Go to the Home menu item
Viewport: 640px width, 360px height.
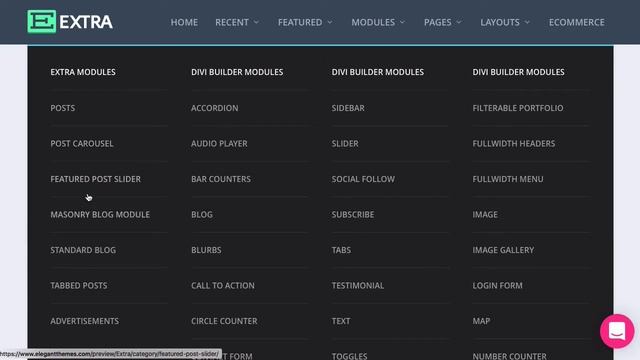tap(184, 22)
